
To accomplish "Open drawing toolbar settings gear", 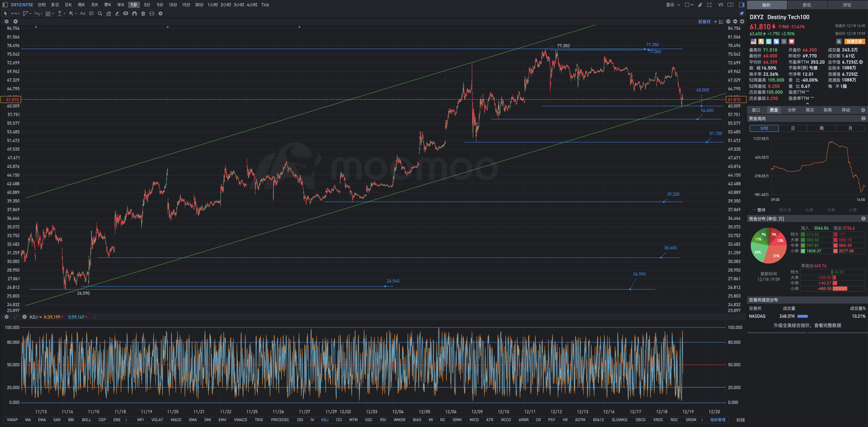I will [x=160, y=13].
